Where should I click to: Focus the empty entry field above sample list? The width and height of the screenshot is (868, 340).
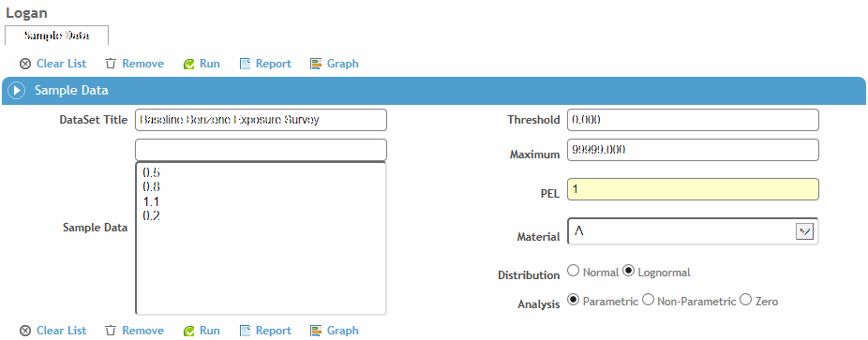261,150
